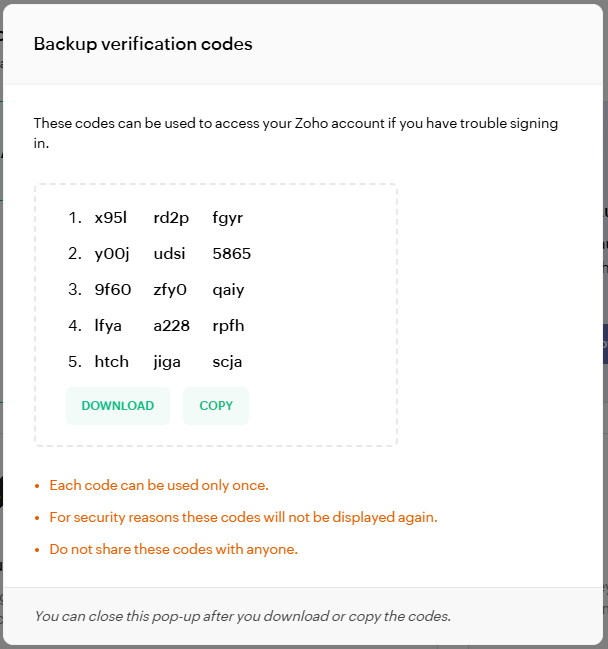Viewport: 608px width, 649px height.
Task: Click code segment 'y00j' in row 2
Action: [x=112, y=254]
